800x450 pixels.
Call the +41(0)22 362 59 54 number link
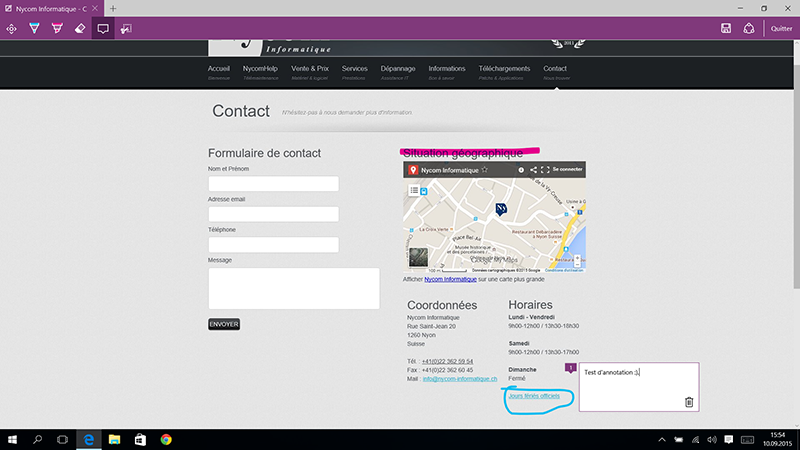[x=447, y=361]
